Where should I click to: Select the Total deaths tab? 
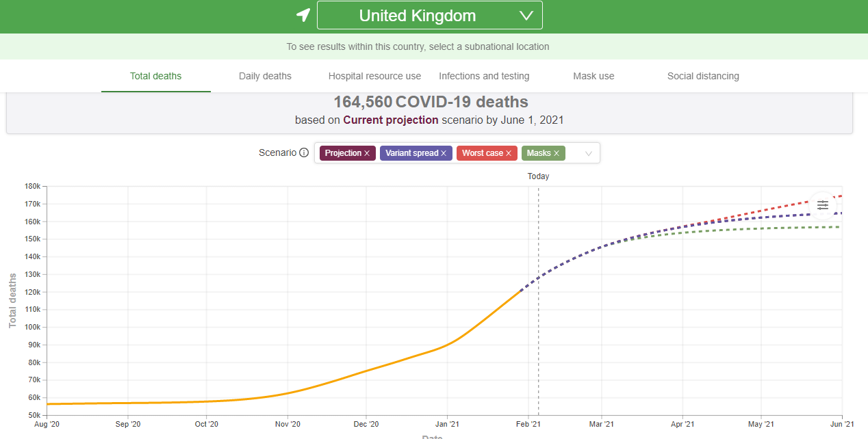[156, 76]
